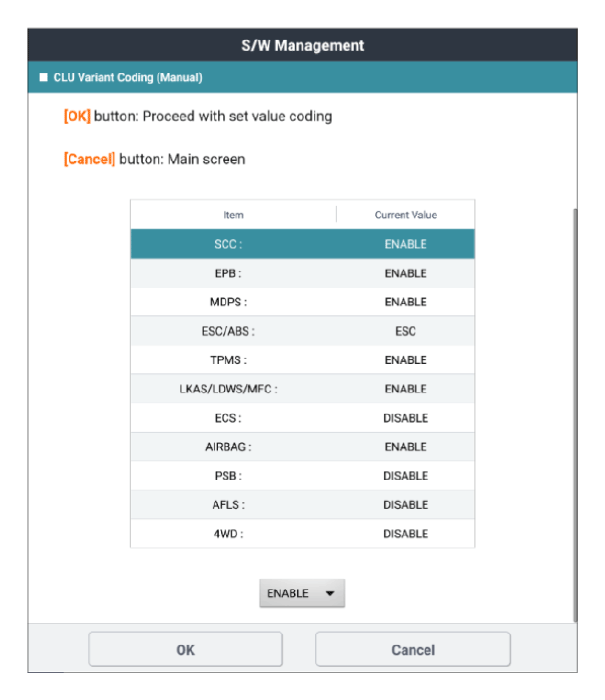The image size is (605, 700).
Task: Click the Current Value column header
Action: (405, 215)
